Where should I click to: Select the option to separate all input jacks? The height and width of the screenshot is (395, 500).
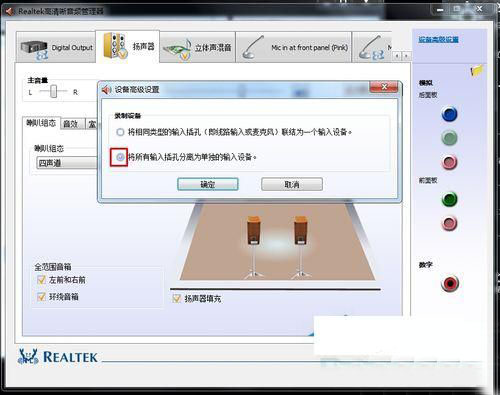[120, 157]
